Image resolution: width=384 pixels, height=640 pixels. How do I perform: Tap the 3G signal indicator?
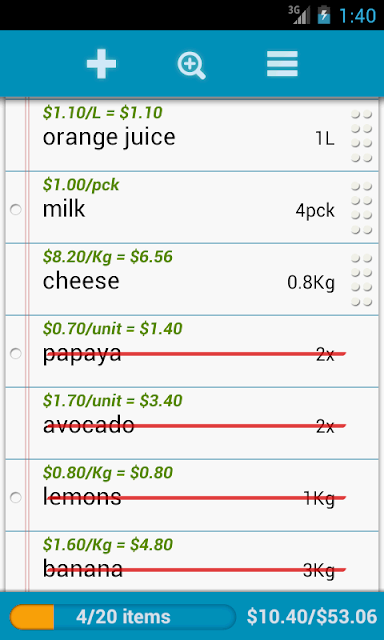tap(299, 15)
